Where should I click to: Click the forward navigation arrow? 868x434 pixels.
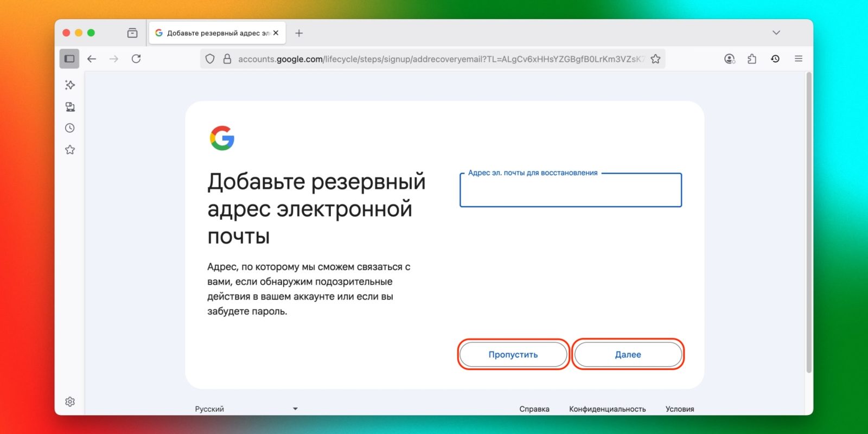[114, 59]
